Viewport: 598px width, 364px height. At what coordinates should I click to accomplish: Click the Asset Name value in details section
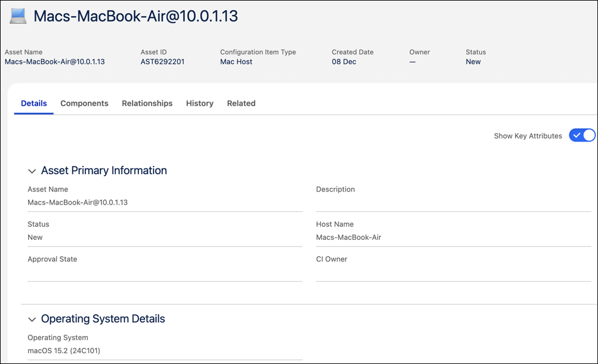[x=78, y=202]
